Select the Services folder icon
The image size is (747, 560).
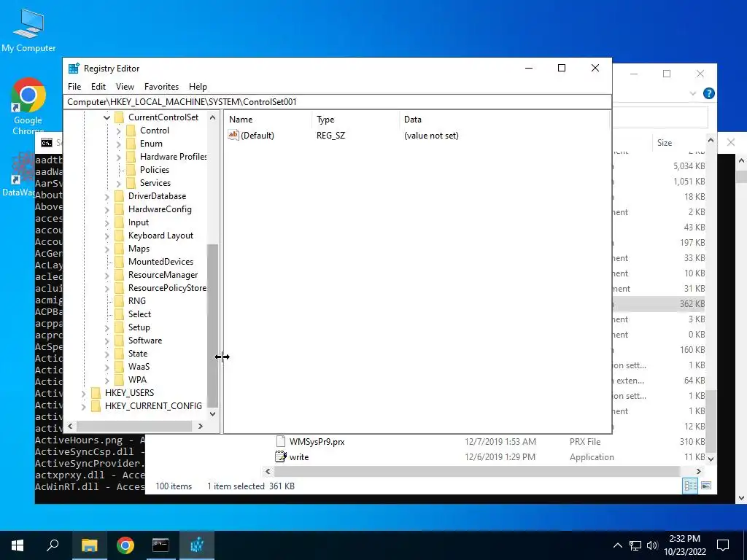point(131,183)
